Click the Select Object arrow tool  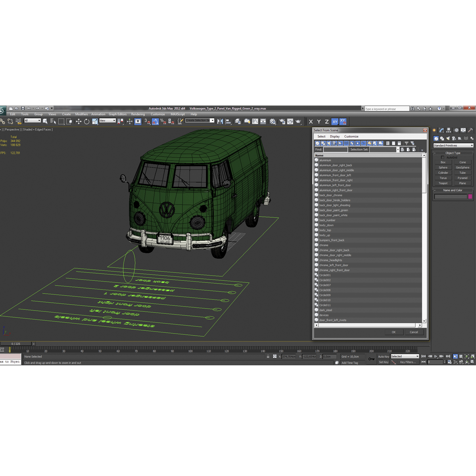pos(45,121)
